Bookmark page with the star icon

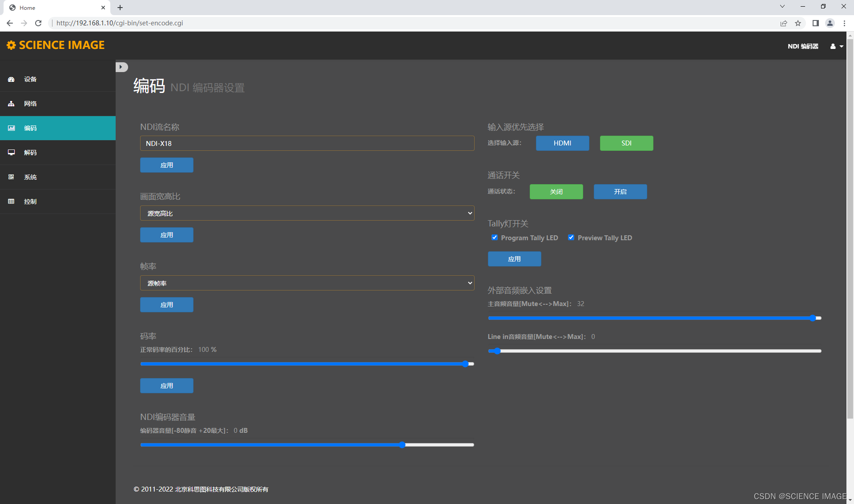(x=798, y=23)
